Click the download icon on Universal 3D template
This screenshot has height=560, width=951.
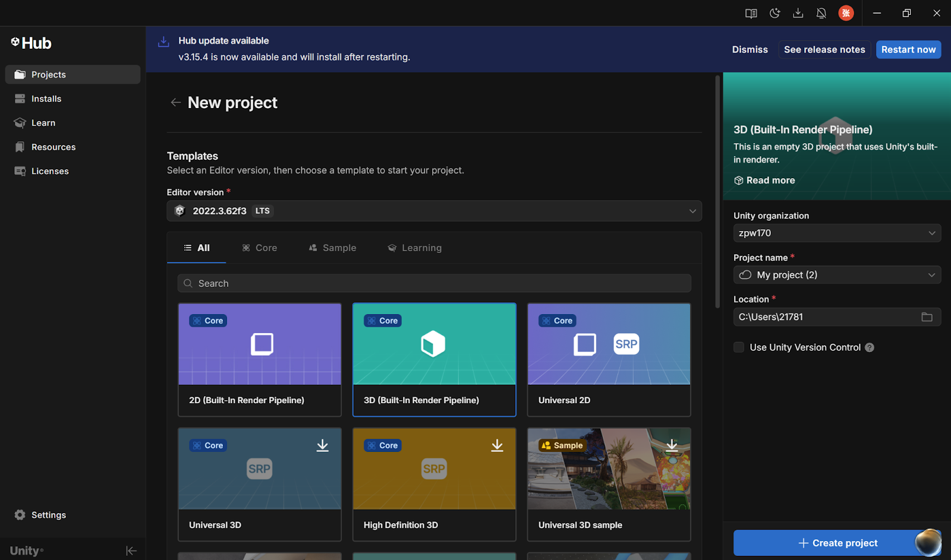click(322, 445)
